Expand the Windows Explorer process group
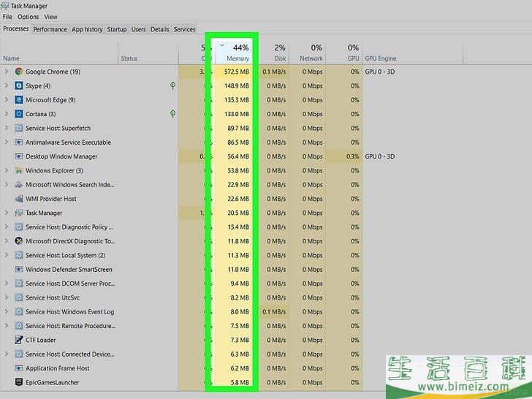 [7, 170]
